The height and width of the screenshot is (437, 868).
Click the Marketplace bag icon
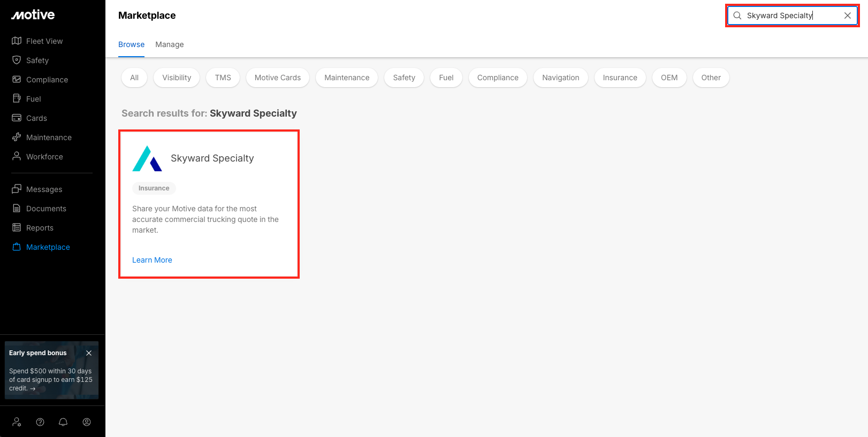pyautogui.click(x=17, y=247)
